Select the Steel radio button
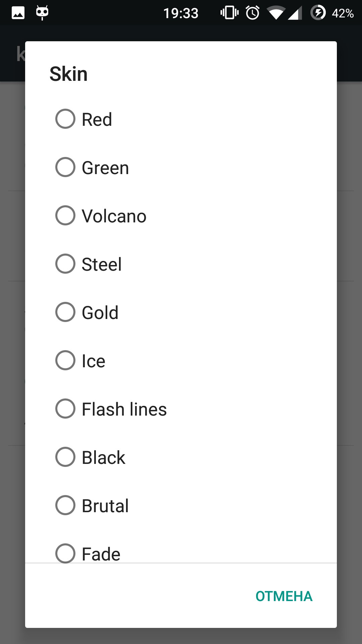Screen dimensions: 362x644 (x=65, y=264)
